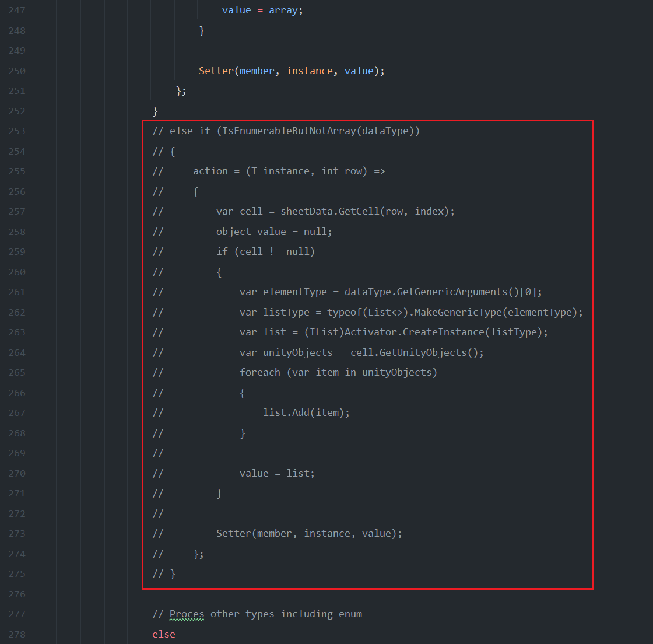The width and height of the screenshot is (653, 644).
Task: Click the 'Setter' call on line 250
Action: pos(216,71)
